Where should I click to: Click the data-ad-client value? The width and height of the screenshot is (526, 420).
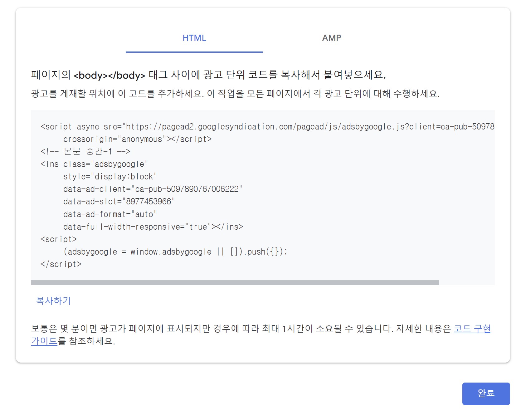(153, 189)
